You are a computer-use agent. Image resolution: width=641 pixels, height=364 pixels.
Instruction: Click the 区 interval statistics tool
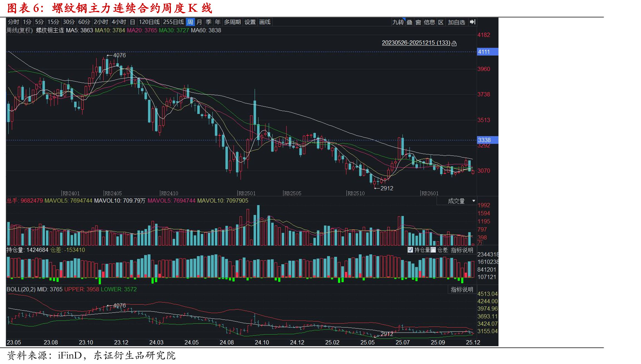[441, 22]
